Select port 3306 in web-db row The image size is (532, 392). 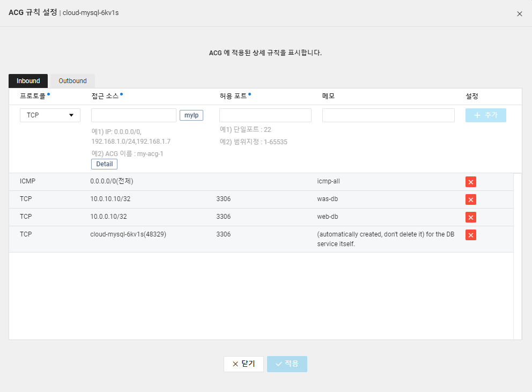tap(223, 217)
